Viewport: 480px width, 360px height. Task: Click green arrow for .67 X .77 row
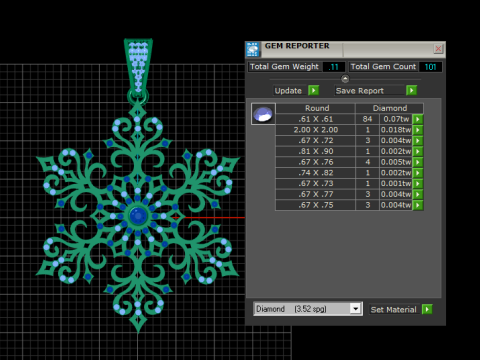[x=418, y=194]
